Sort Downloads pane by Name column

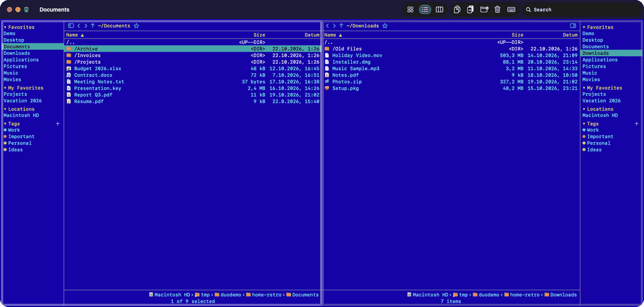tap(333, 35)
